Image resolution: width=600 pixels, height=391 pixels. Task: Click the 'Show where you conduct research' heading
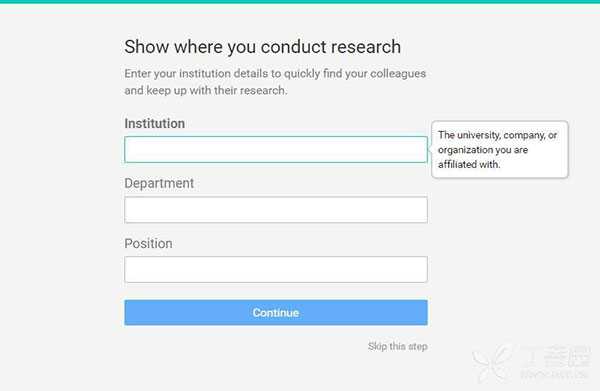tap(262, 47)
